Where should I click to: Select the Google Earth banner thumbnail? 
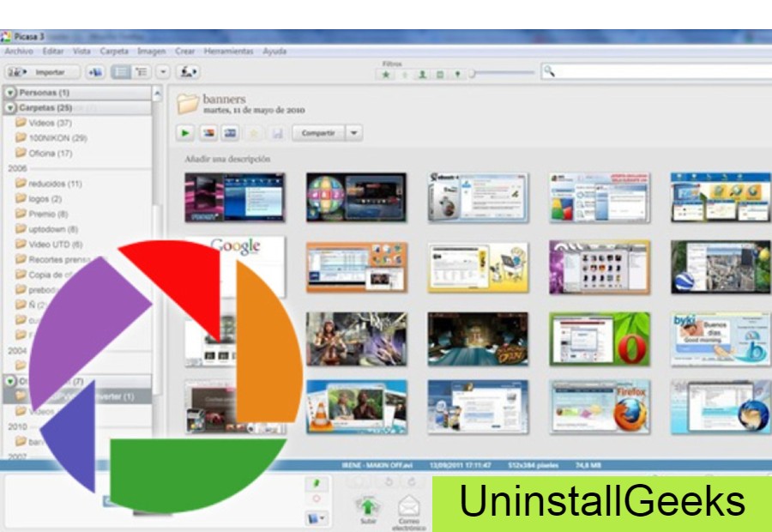click(721, 267)
